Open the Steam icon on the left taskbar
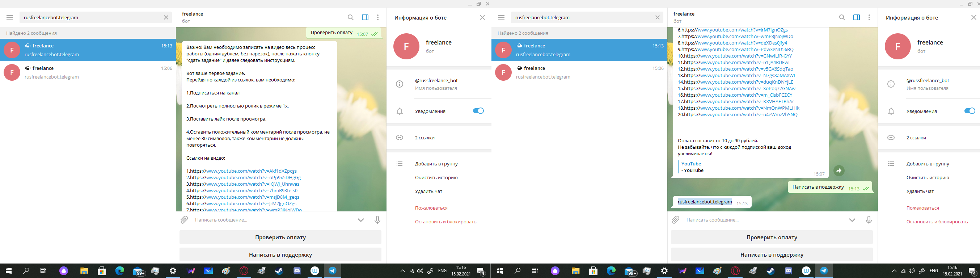This screenshot has width=980, height=278. pyautogui.click(x=279, y=271)
